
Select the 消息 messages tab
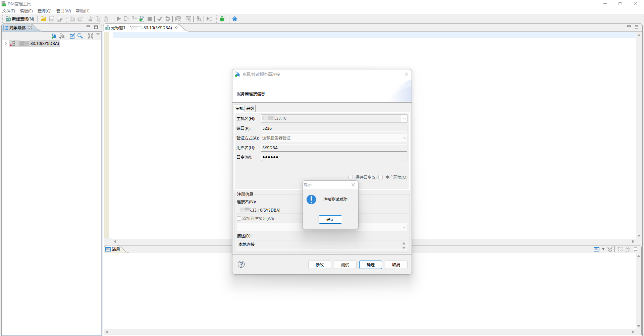point(113,249)
